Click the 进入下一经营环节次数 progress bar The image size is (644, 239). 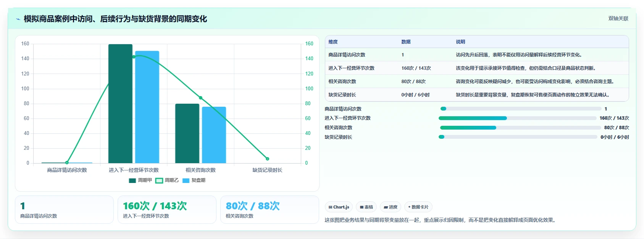518,118
